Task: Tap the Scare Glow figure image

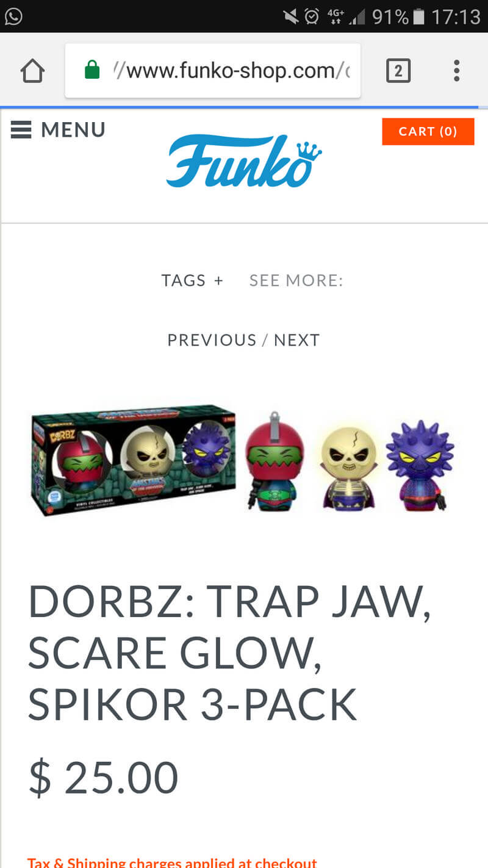Action: (x=348, y=467)
